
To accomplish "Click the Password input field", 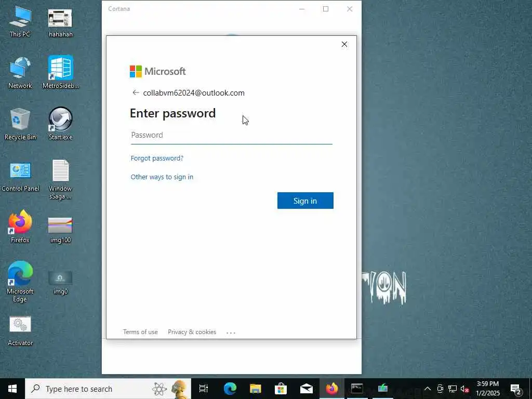I will pos(231,136).
